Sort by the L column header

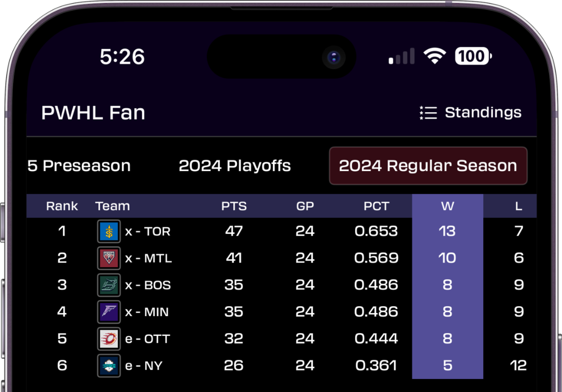(x=520, y=206)
